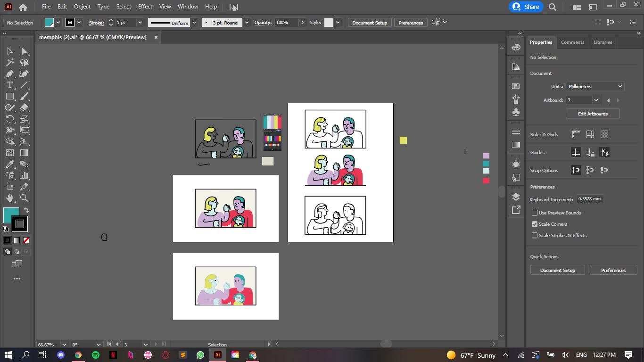Pick the Free Transform tool

pos(24,130)
